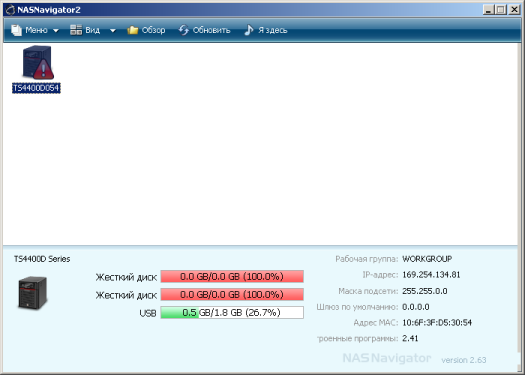This screenshot has width=525, height=375.
Task: Click the Я здесь button text
Action: pyautogui.click(x=273, y=30)
